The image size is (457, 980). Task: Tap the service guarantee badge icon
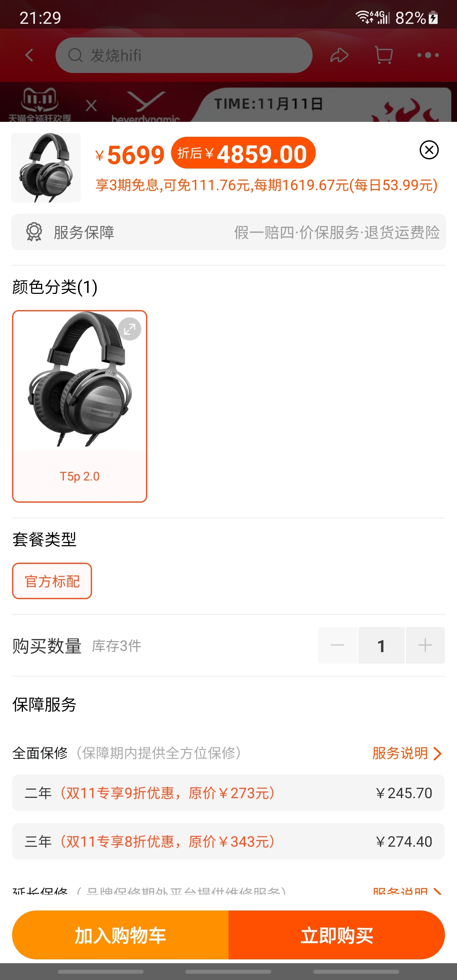click(x=34, y=232)
